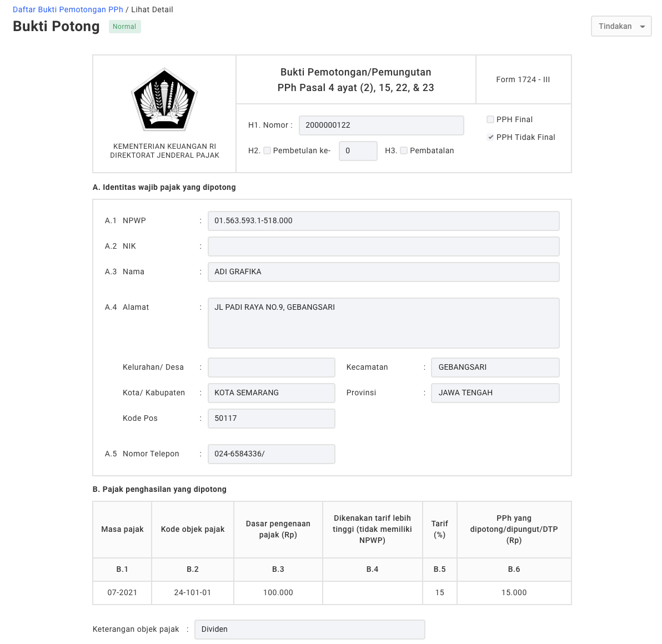The width and height of the screenshot is (662, 644).
Task: Click the Kementerian Keuangan garuda logo
Action: point(164,99)
